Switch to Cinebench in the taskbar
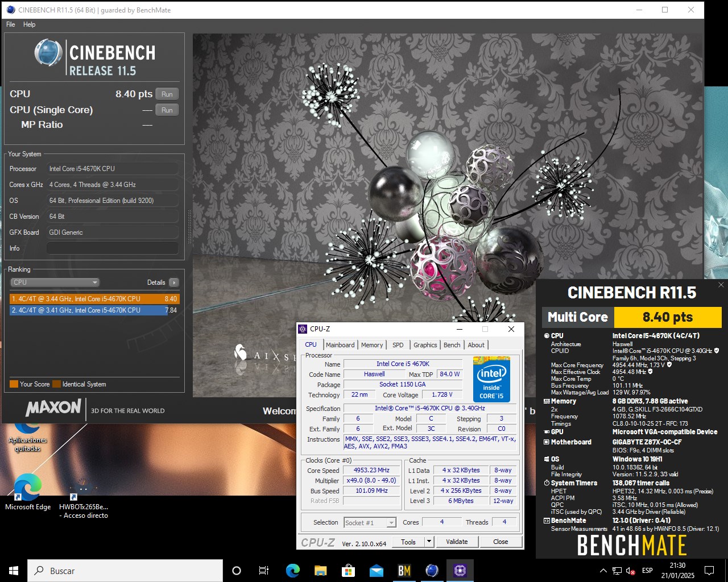The image size is (728, 582). (x=432, y=571)
